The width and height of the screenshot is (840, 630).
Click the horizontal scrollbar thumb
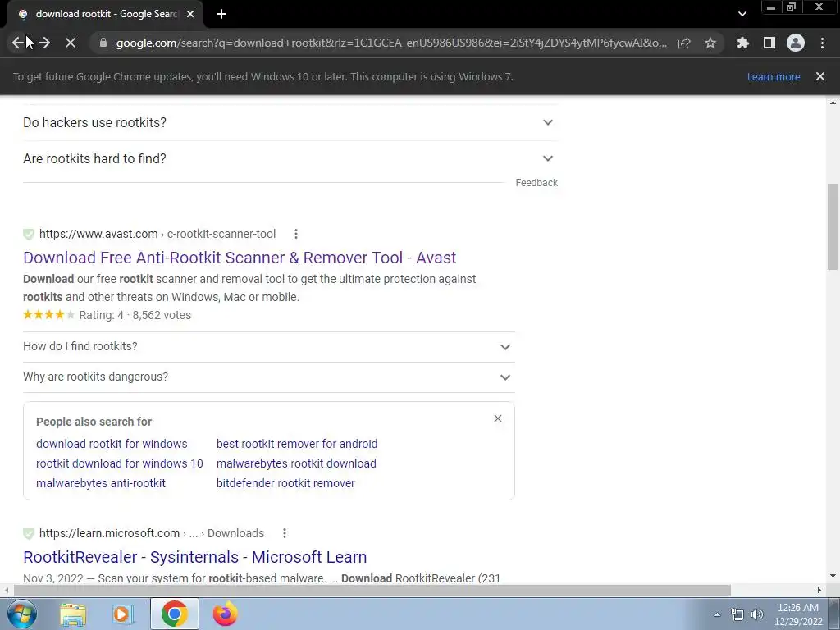pos(372,590)
